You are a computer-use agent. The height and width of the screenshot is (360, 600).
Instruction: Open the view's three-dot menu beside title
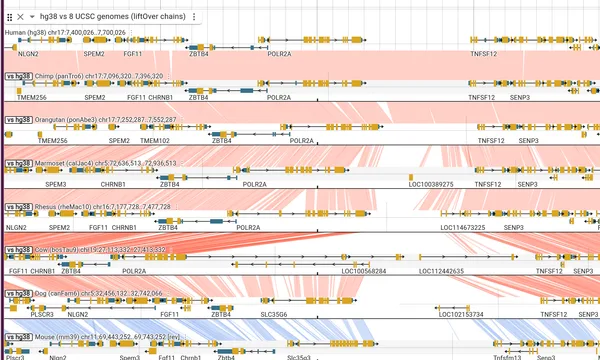pyautogui.click(x=194, y=16)
